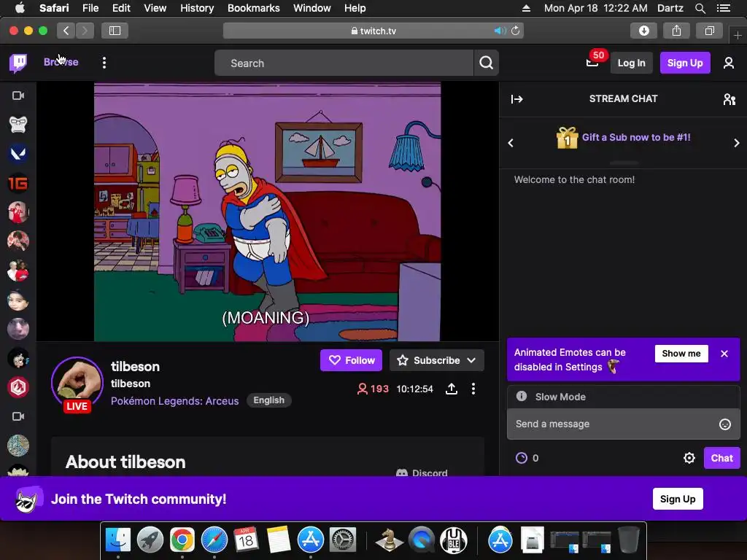
Task: Open the Window menu
Action: pyautogui.click(x=312, y=8)
